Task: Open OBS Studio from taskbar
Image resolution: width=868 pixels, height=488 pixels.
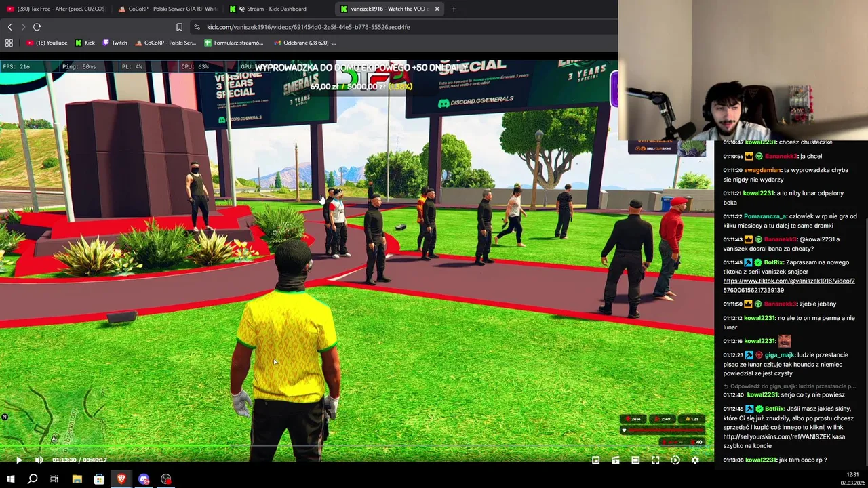Action: [x=166, y=479]
